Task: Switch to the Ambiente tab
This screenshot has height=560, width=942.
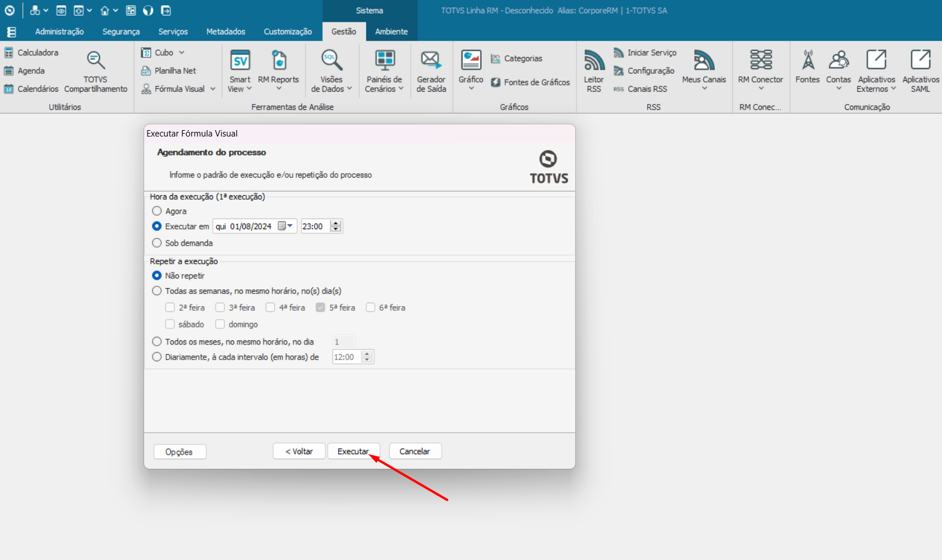Action: (x=391, y=32)
